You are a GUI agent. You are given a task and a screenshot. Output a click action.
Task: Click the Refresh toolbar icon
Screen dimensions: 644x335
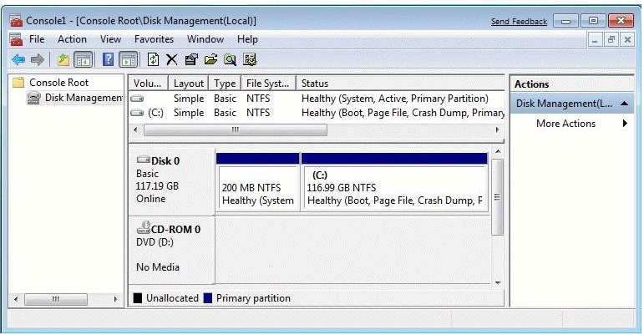tap(153, 60)
